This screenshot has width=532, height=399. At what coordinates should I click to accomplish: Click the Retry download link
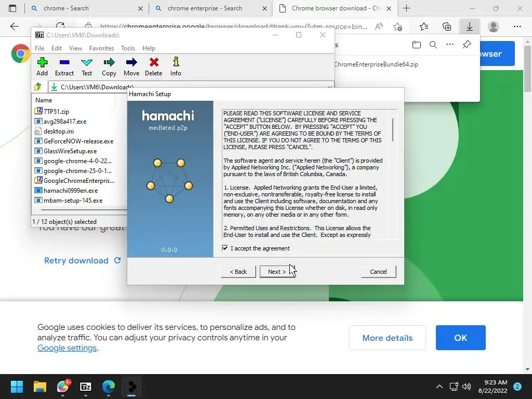[x=83, y=261]
